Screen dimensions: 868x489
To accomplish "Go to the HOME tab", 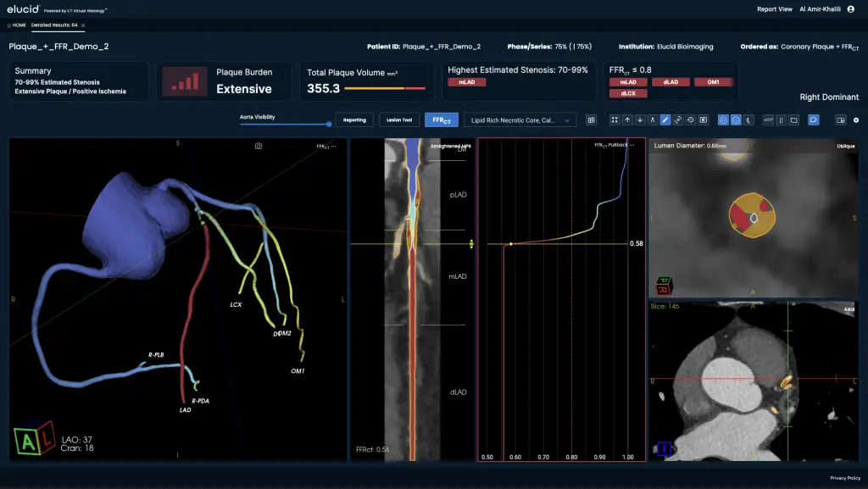I will point(17,25).
